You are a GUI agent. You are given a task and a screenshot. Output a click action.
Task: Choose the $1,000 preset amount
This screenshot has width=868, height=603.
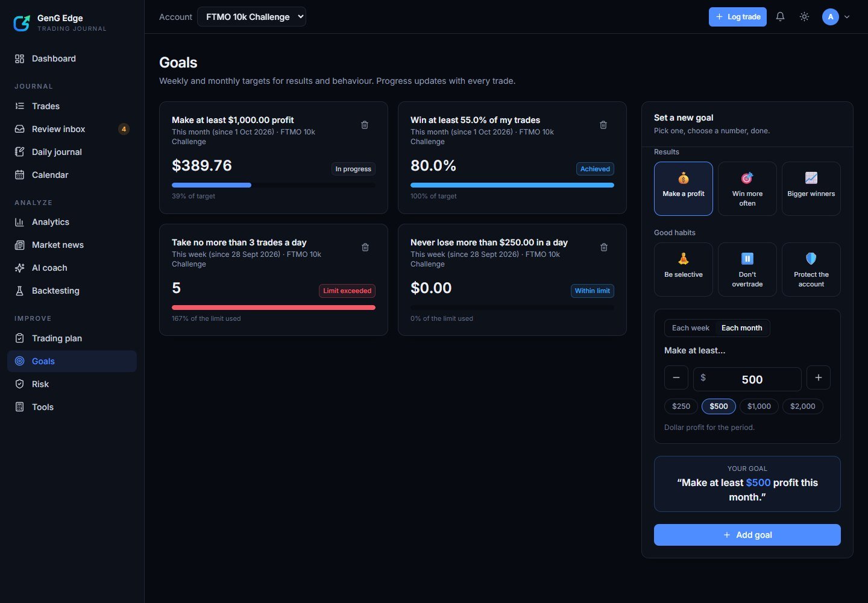pyautogui.click(x=759, y=406)
